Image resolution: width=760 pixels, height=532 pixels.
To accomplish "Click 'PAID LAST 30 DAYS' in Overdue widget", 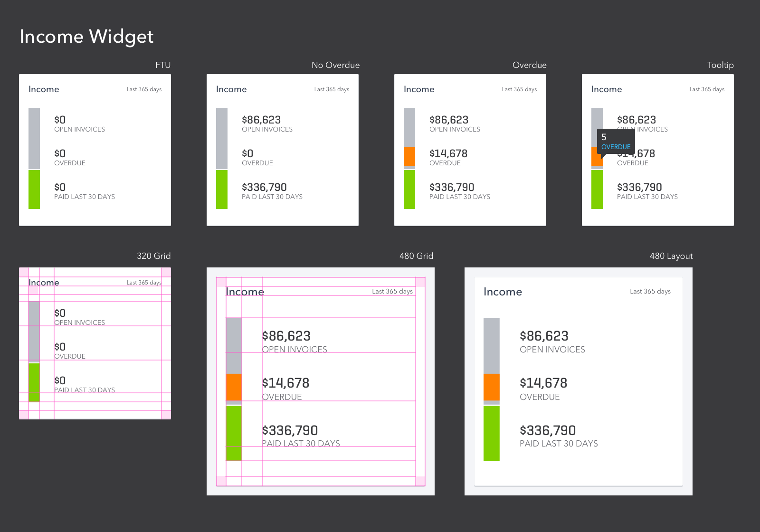I will (x=460, y=197).
